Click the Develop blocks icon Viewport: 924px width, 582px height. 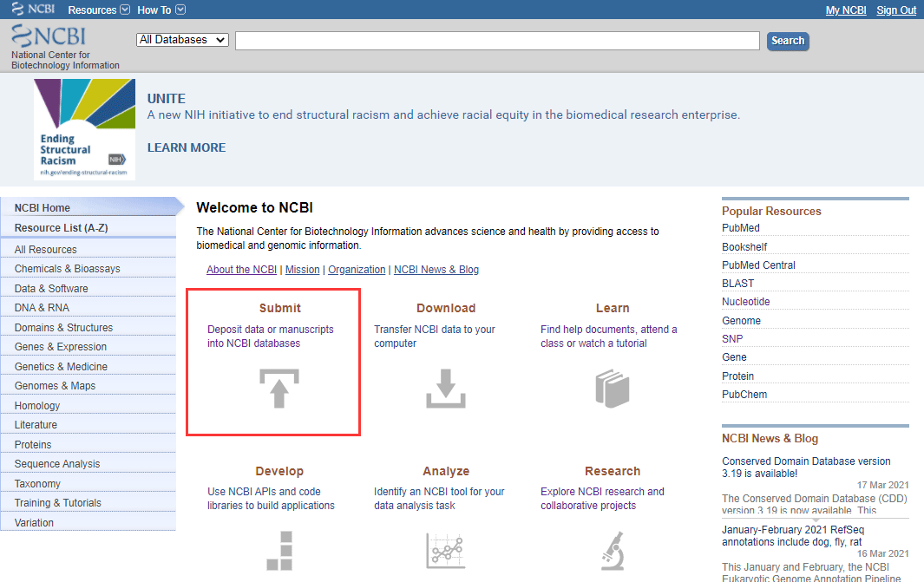(x=280, y=551)
